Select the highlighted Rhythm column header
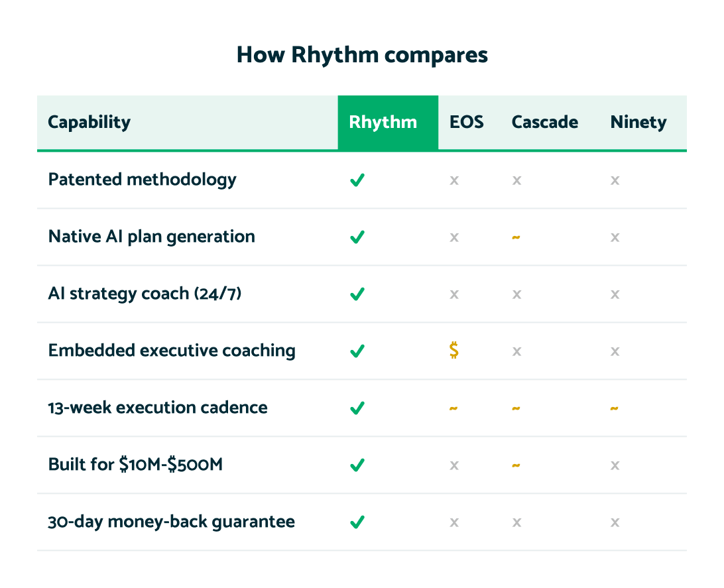This screenshot has width=724, height=588. pos(388,123)
